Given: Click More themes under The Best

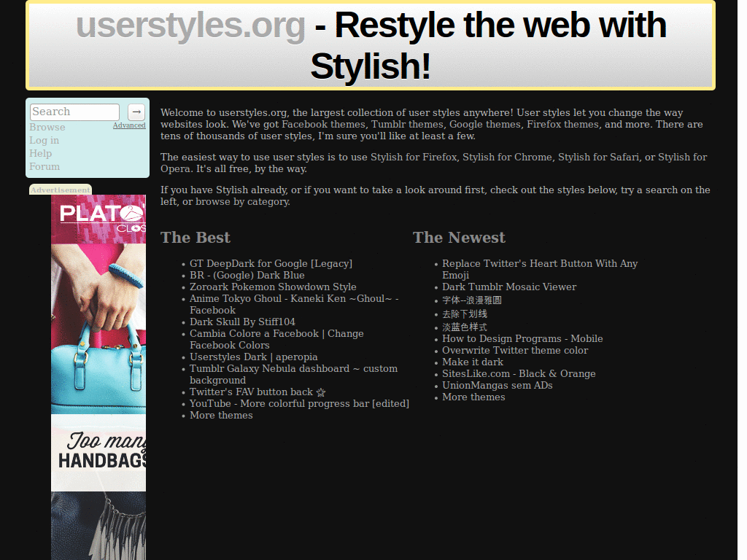Looking at the screenshot, I should [x=221, y=415].
